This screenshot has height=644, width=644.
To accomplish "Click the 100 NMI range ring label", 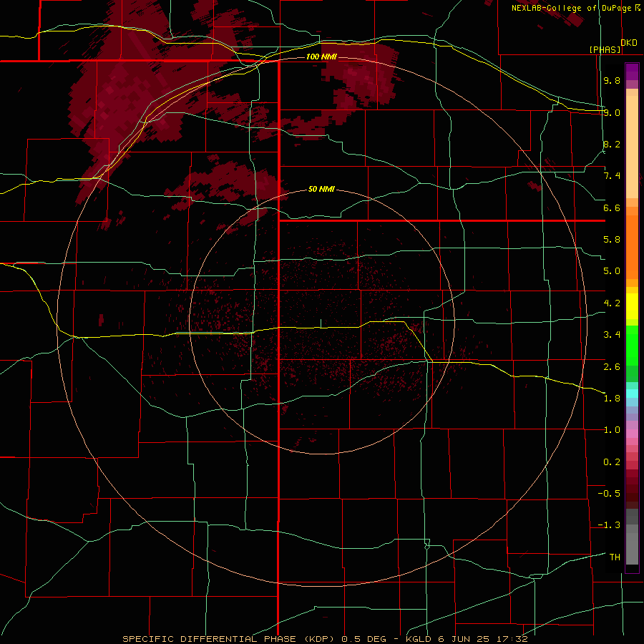I will [x=321, y=57].
